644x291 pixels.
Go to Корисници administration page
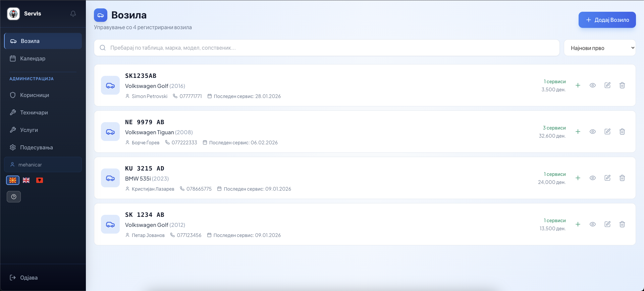coord(43,95)
